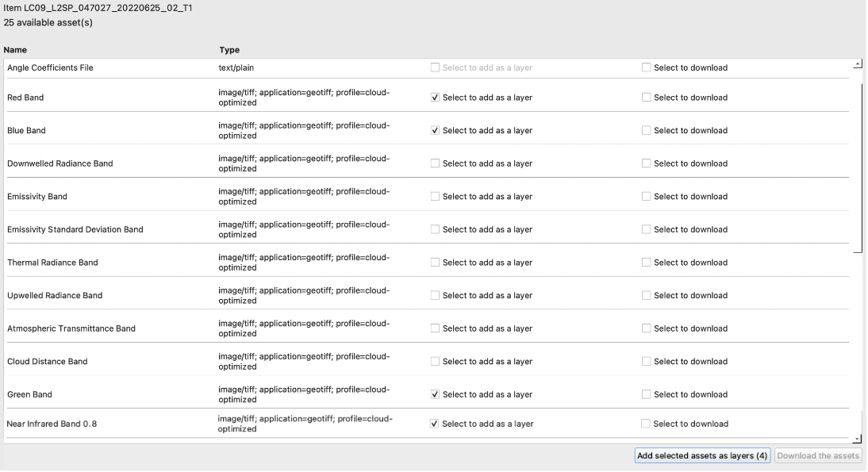Uncheck Red Band add as a layer
This screenshot has width=868, height=472.
435,98
